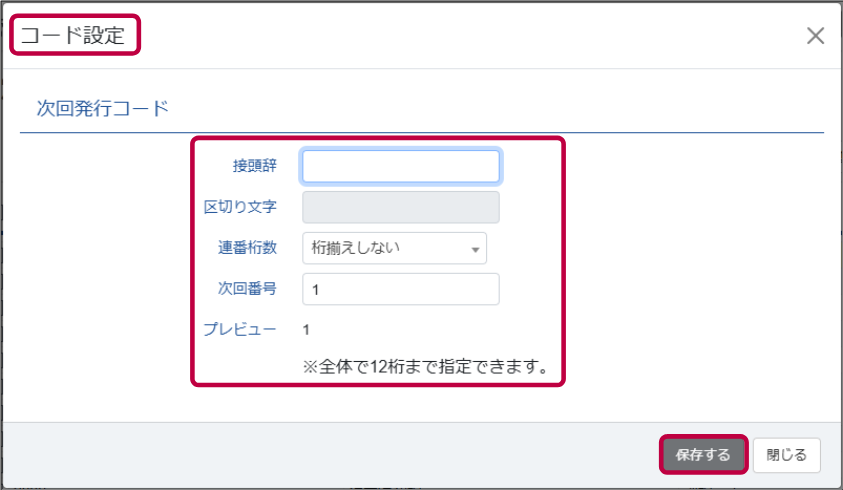This screenshot has width=843, height=490.
Task: Click the blue divider line under 次回発行コード
Action: pyautogui.click(x=422, y=132)
